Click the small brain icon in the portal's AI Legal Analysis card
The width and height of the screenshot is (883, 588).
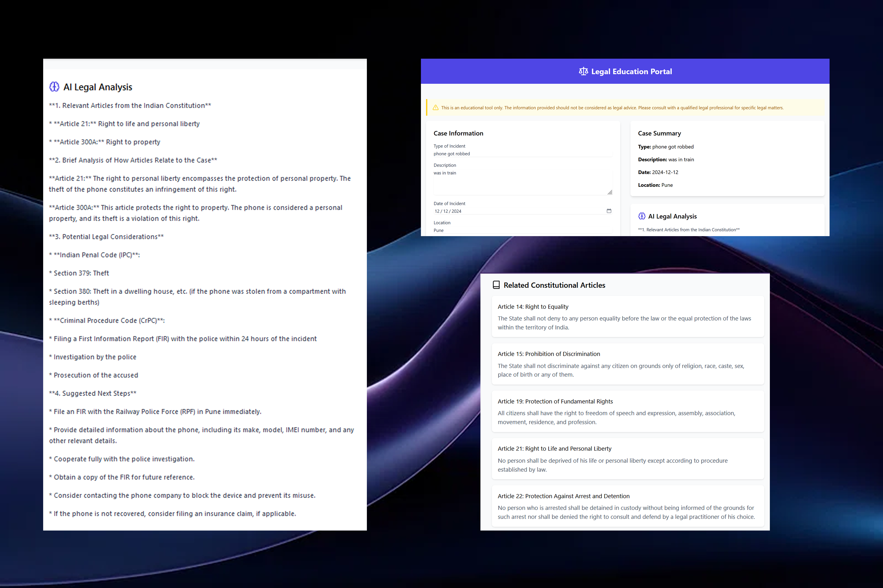(x=642, y=216)
